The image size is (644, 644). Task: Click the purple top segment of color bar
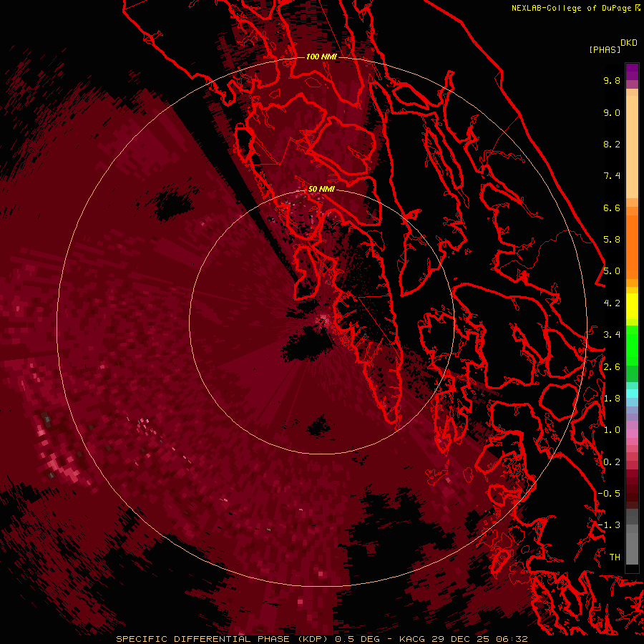[632, 72]
